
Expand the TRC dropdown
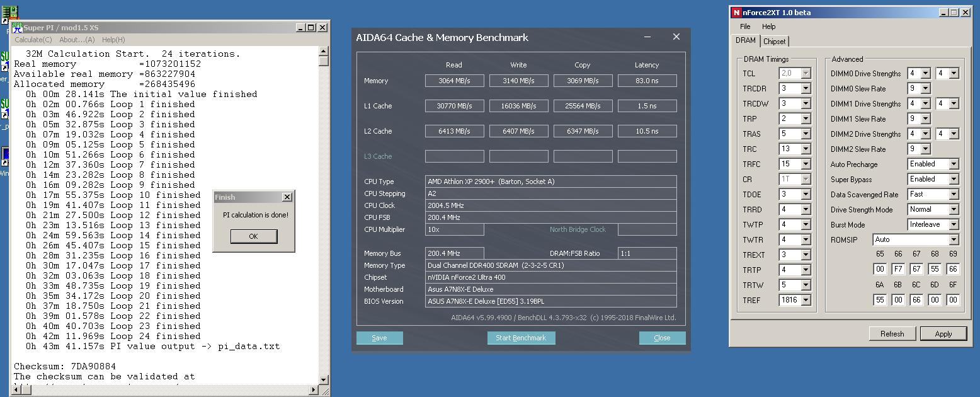click(806, 149)
